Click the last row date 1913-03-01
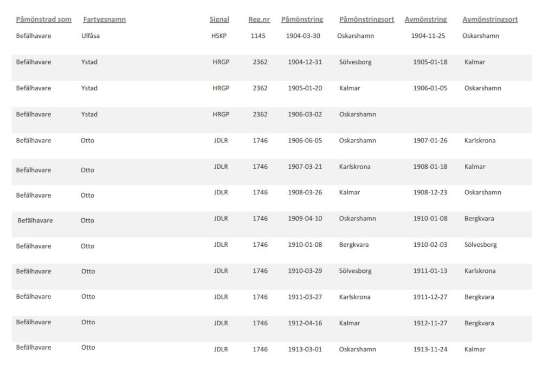Viewport: 555px width, 392px height. click(305, 349)
